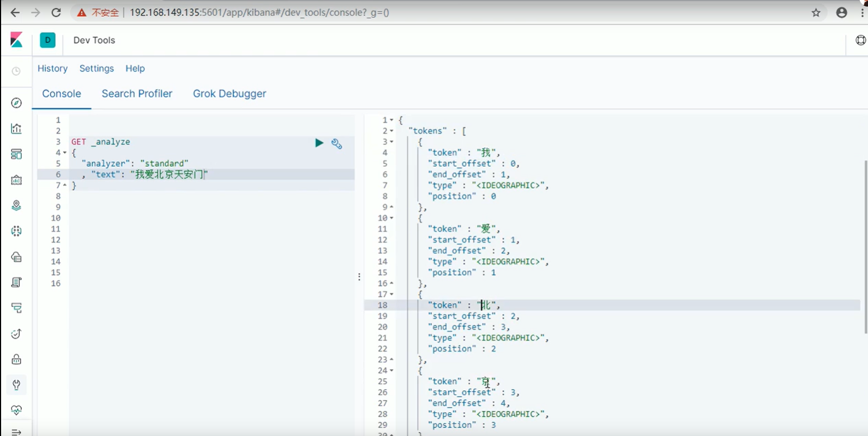Open the request wrench options icon
868x436 pixels.
tap(337, 143)
